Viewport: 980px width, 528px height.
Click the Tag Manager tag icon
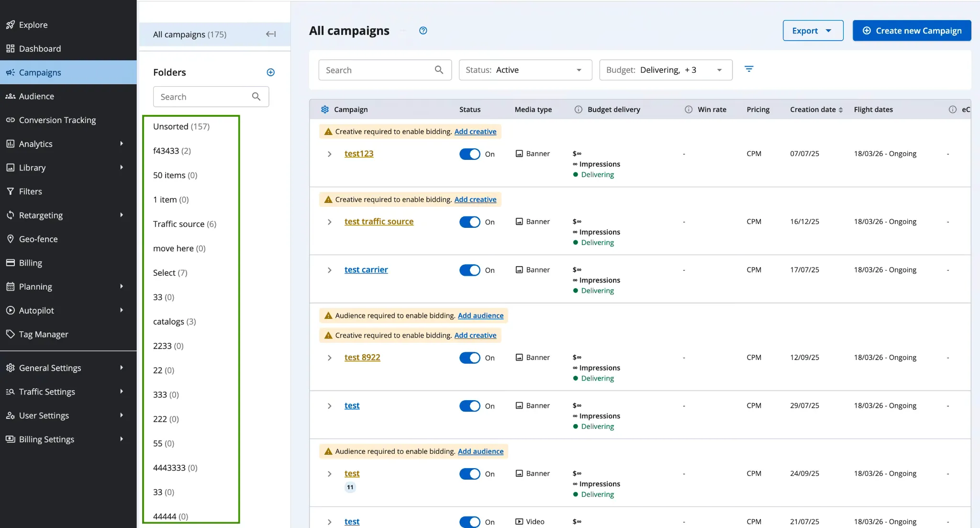pos(10,334)
